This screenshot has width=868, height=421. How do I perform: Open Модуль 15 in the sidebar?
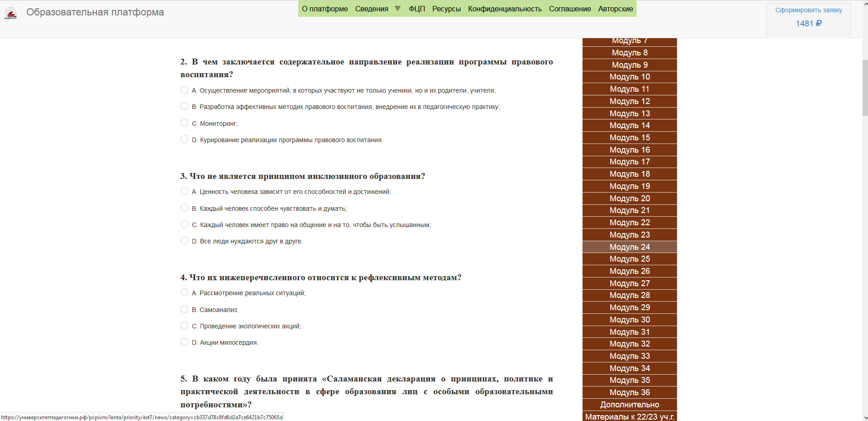coord(629,138)
